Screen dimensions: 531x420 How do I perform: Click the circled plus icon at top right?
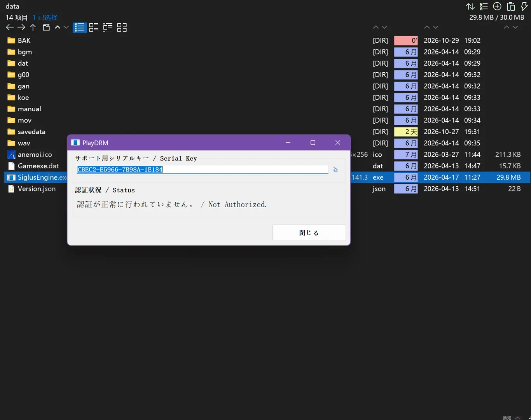click(497, 6)
